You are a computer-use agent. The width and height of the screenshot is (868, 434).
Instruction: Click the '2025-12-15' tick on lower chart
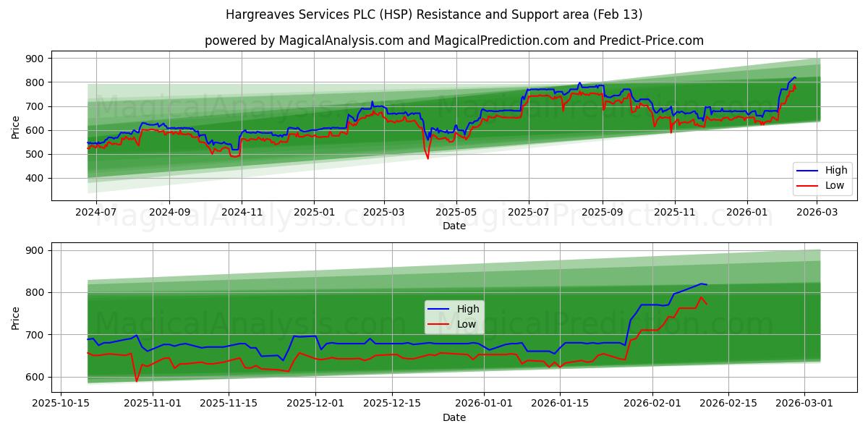point(391,404)
